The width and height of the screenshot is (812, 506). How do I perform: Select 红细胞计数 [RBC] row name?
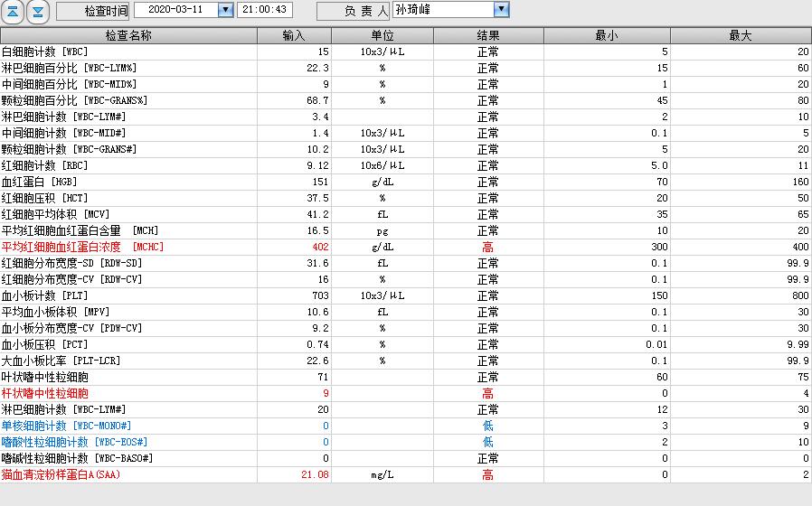[x=45, y=165]
